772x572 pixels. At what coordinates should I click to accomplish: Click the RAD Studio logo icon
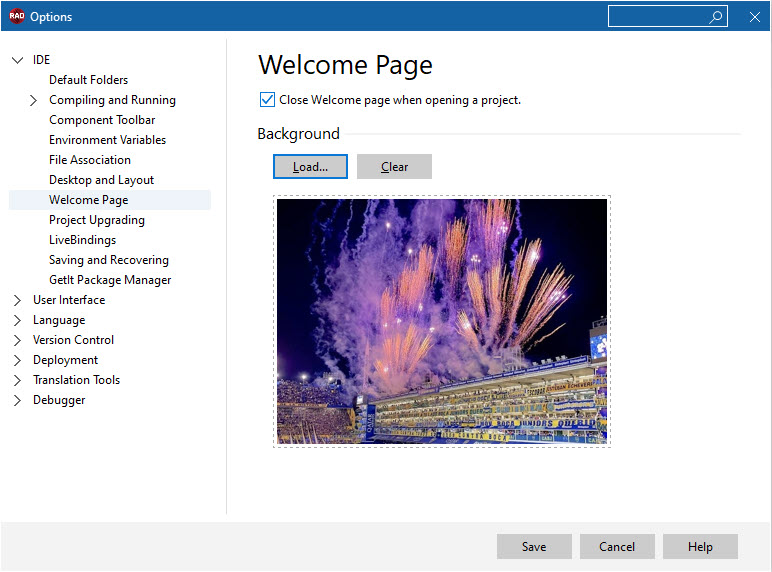tap(17, 16)
